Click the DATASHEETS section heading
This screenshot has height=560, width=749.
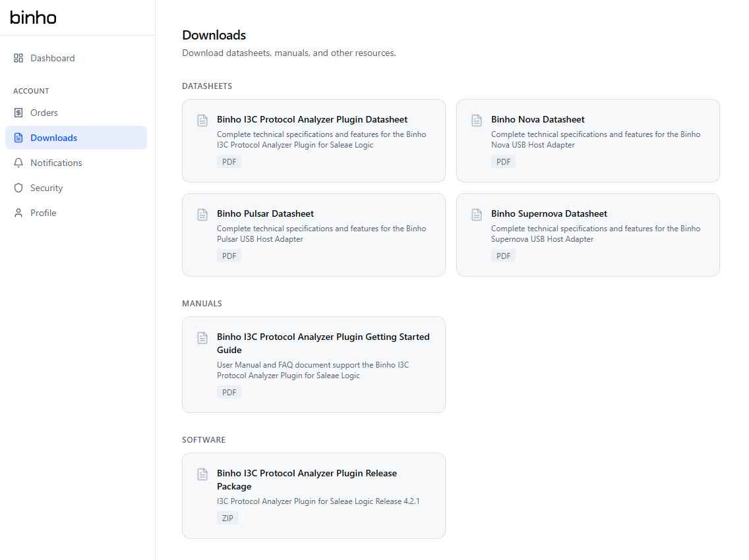[x=207, y=86]
